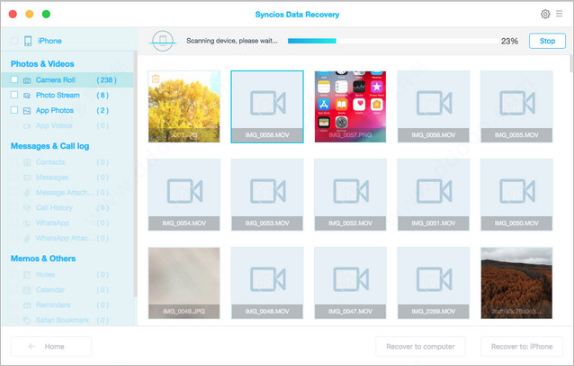Click the circular scanning device icon
Image resolution: width=574 pixels, height=366 pixels.
pyautogui.click(x=163, y=41)
